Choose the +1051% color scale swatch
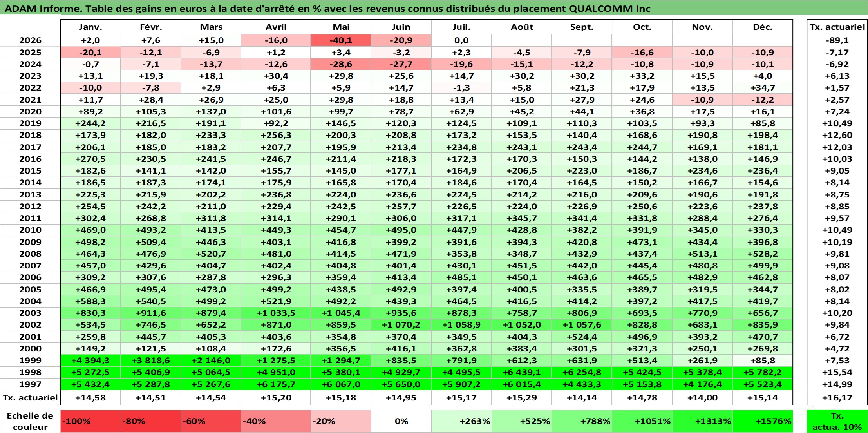Screen dimensions: 868x433 (x=642, y=421)
